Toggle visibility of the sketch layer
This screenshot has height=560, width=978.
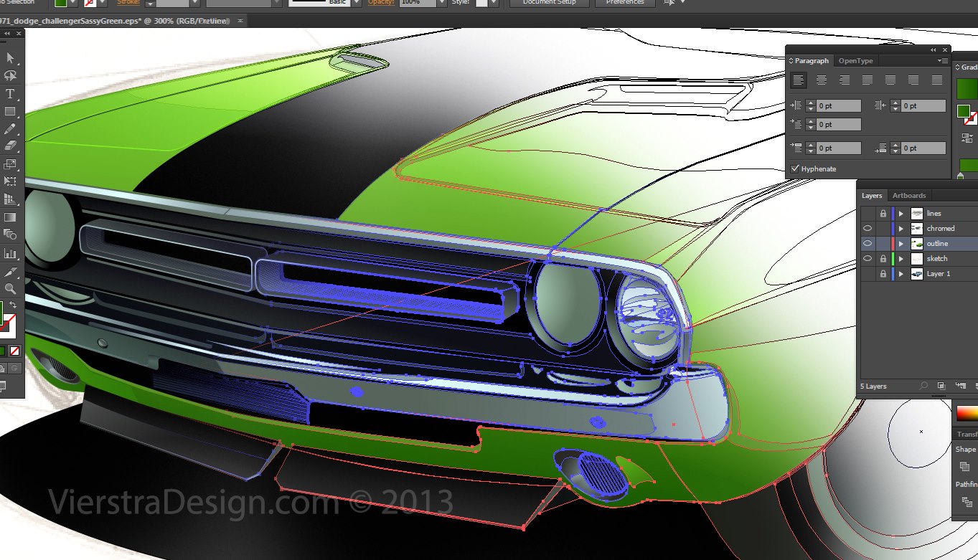(x=867, y=259)
